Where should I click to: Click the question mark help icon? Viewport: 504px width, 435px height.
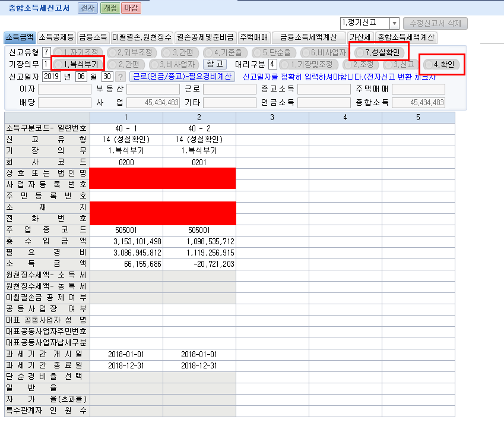coord(121,77)
